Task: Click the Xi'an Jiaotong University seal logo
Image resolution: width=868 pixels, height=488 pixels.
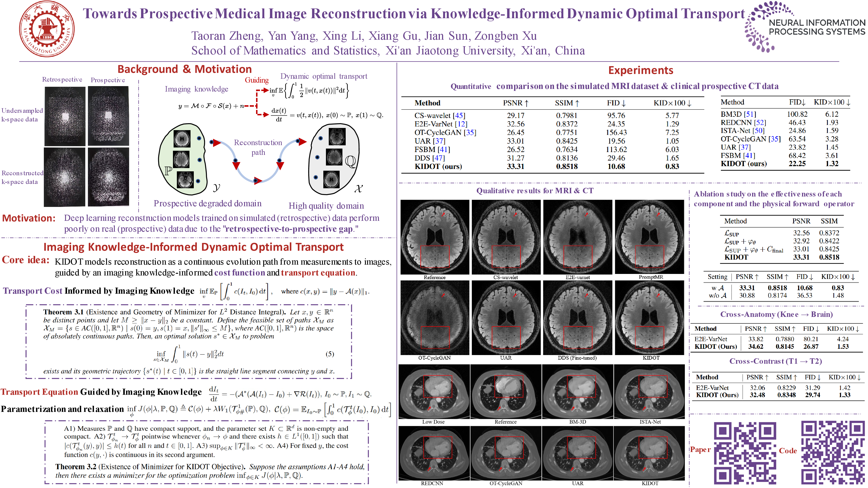Action: click(46, 29)
